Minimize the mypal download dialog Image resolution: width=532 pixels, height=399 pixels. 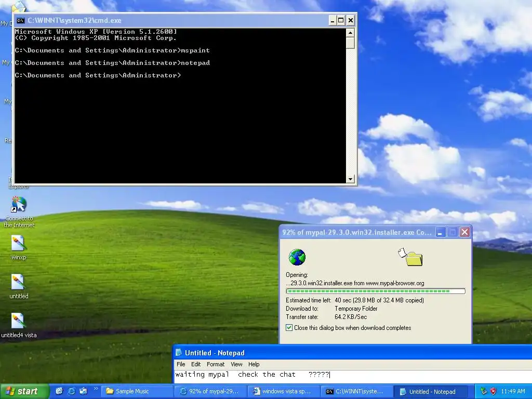coord(441,232)
